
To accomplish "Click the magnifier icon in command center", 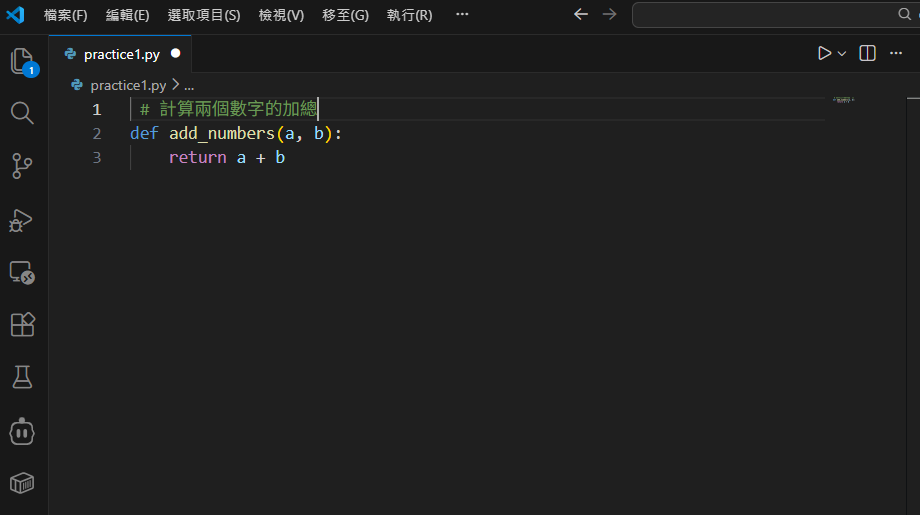I will (904, 14).
